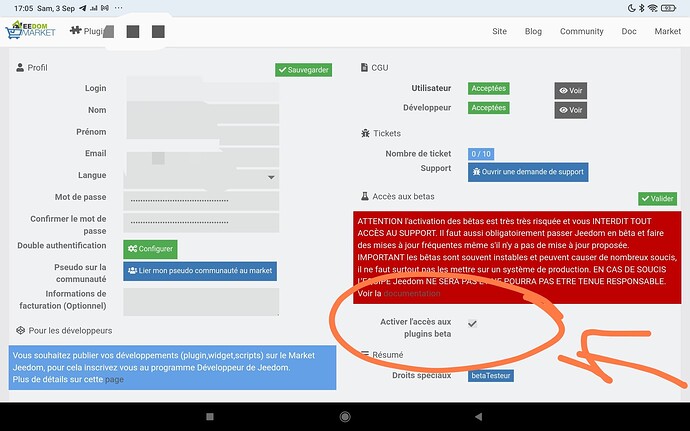Screen dimensions: 690x431
Task: Tap the Android recent apps button
Action: (x=210, y=416)
